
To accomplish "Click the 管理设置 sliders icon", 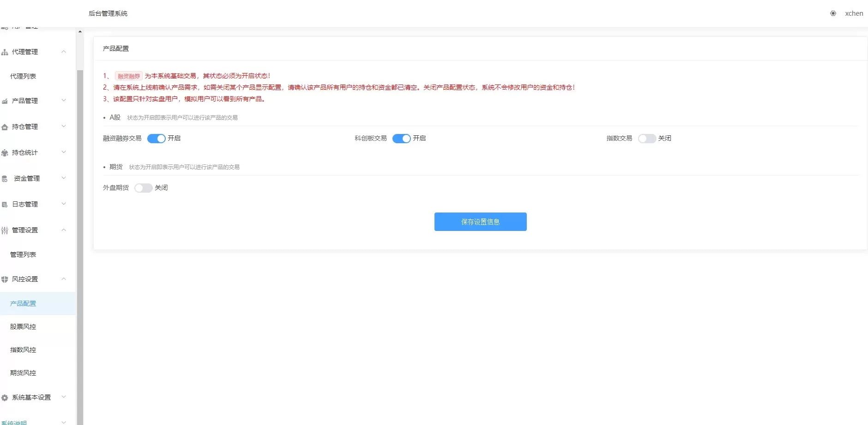I will [x=5, y=231].
